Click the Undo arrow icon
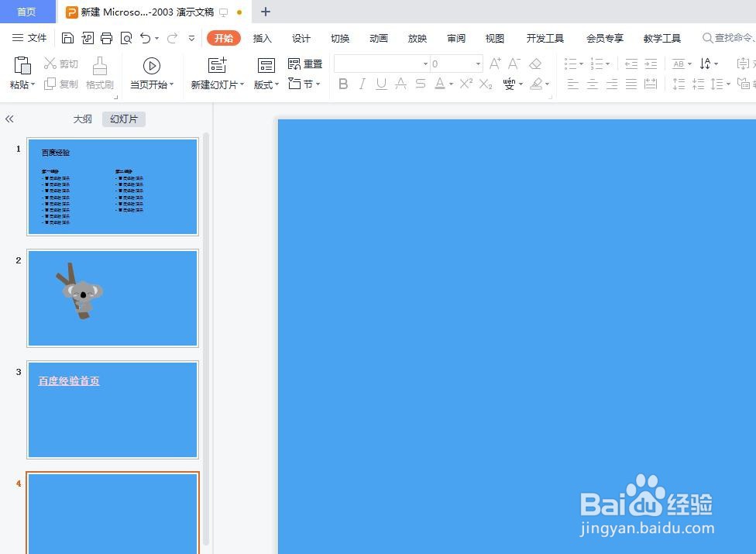756x554 pixels. click(x=145, y=38)
